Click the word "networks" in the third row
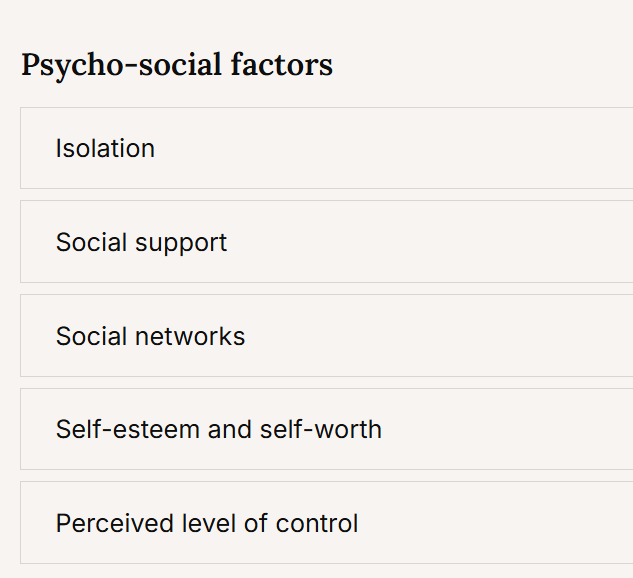This screenshot has height=578, width=633. [190, 336]
